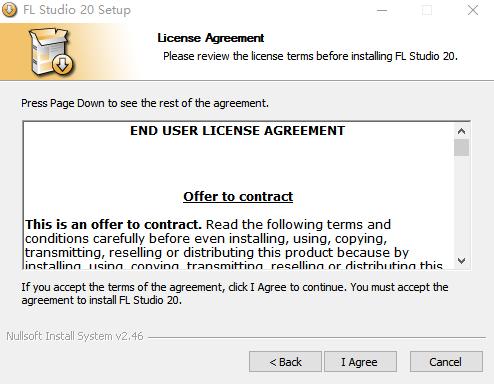Click the END USER LICENSE AGREEMENT heading
Screen dimensions: 494x384
click(x=237, y=131)
